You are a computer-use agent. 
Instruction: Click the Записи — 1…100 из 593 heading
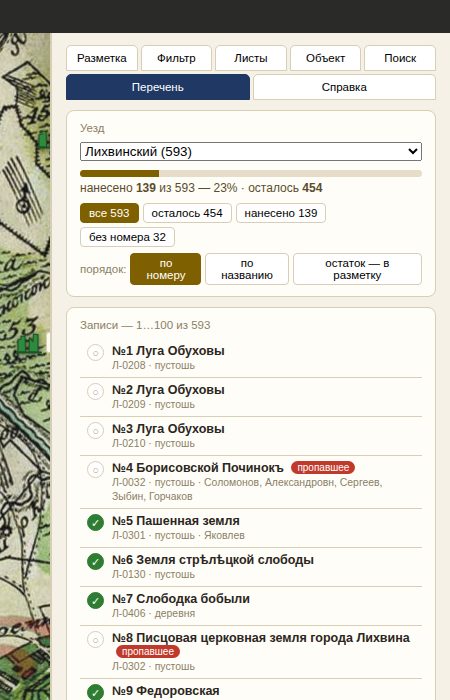[145, 325]
